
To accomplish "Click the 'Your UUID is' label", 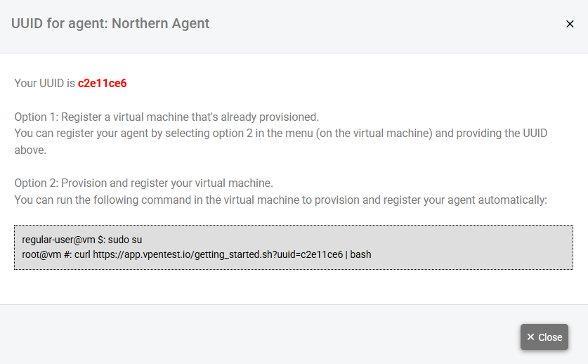I will pyautogui.click(x=44, y=83).
